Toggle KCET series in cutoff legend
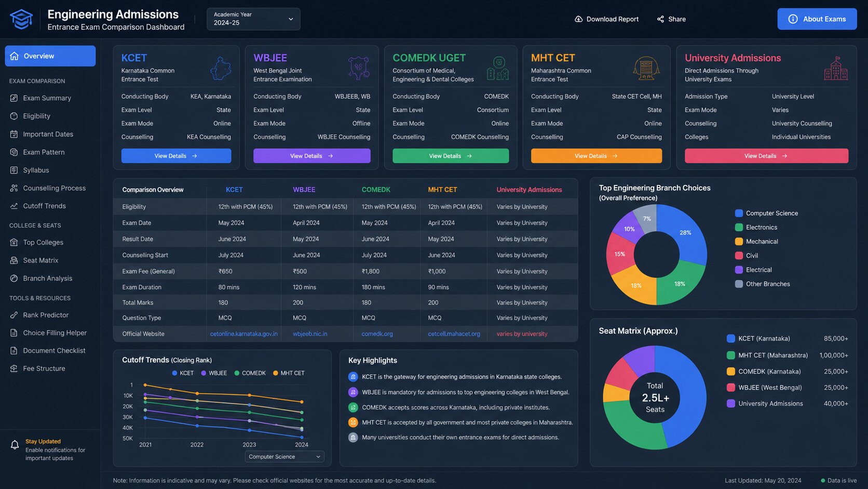868x489 pixels. [183, 373]
